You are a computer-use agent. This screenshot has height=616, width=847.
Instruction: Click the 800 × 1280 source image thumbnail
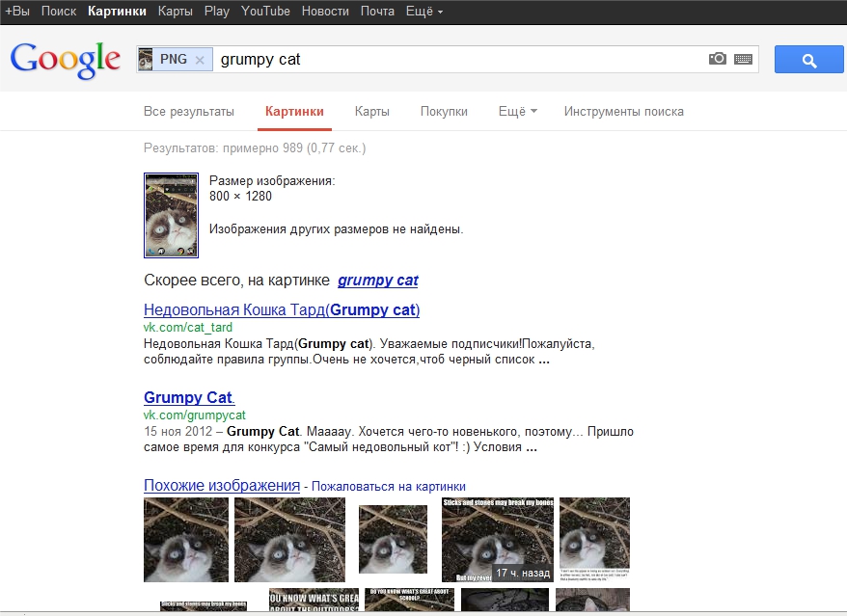click(x=172, y=215)
